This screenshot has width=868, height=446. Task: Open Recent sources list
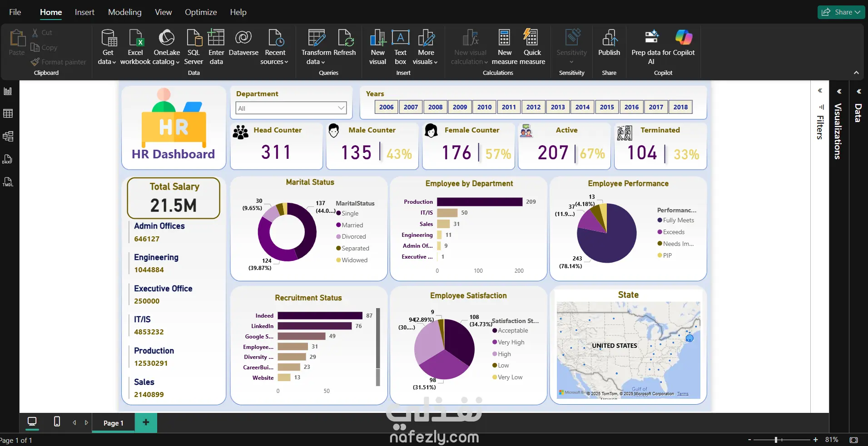(x=275, y=47)
